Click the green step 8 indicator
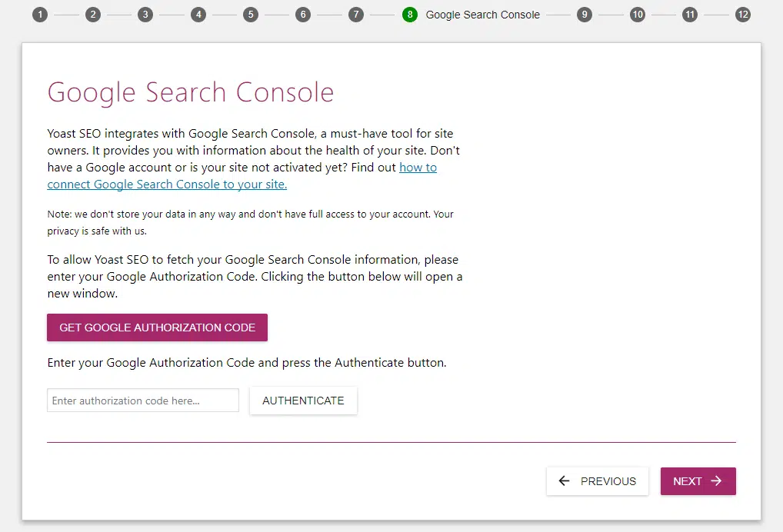This screenshot has width=783, height=532. pyautogui.click(x=410, y=15)
